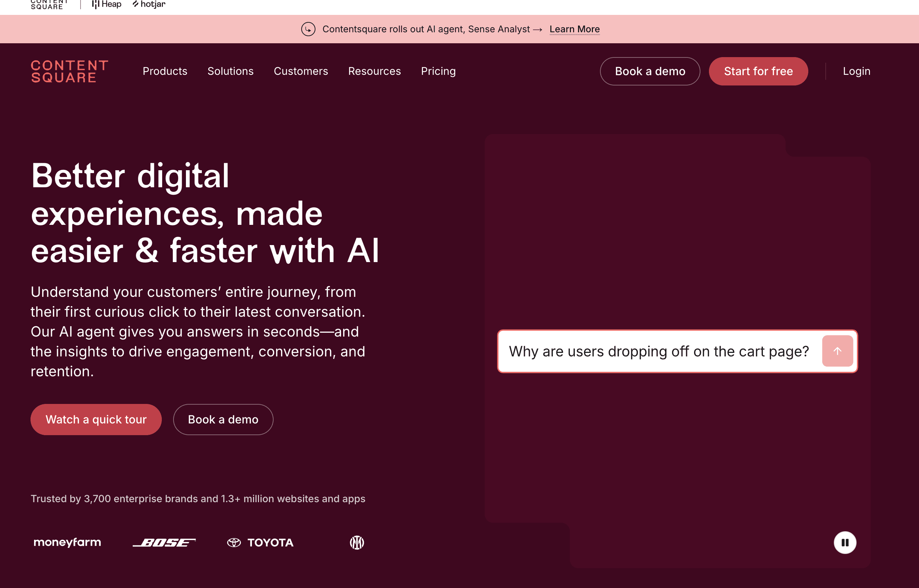The height and width of the screenshot is (588, 919).
Task: Click the Contentsquare logo in the navbar
Action: point(70,71)
